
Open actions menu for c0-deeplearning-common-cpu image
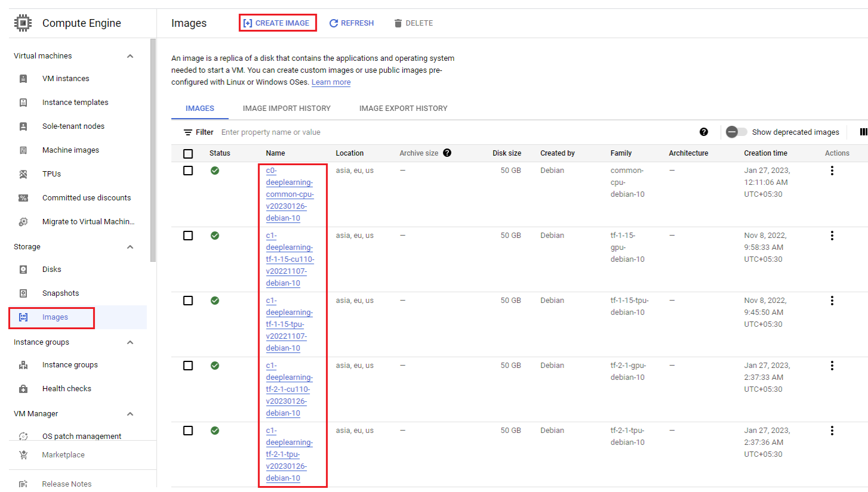pyautogui.click(x=832, y=171)
